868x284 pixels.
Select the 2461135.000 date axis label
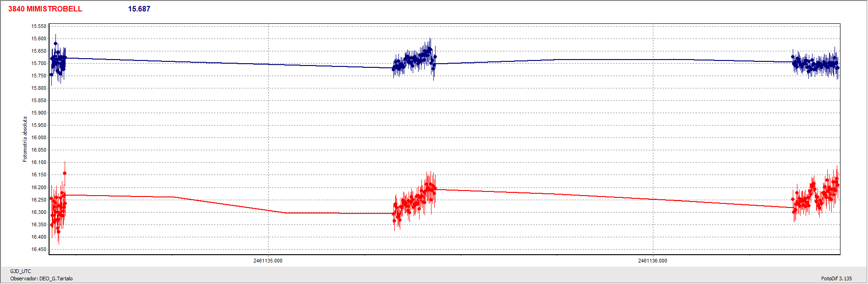point(268,261)
